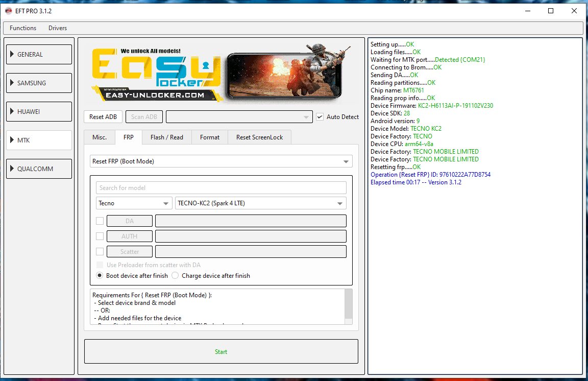The image size is (588, 381).
Task: Click the Setting up.....OK log line
Action: [x=392, y=44]
